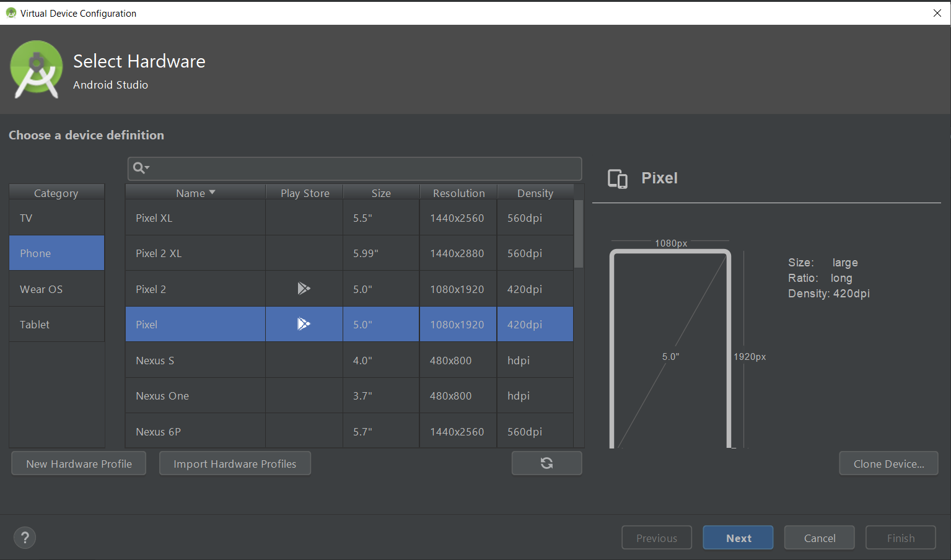Select the Pixel device name cell
This screenshot has width=951, height=560.
click(195, 325)
